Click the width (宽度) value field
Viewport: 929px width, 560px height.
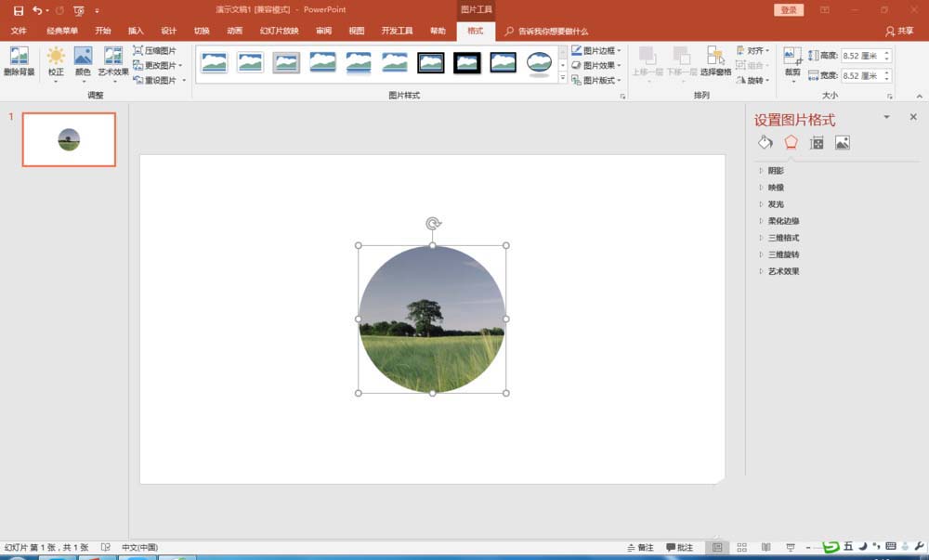point(861,76)
